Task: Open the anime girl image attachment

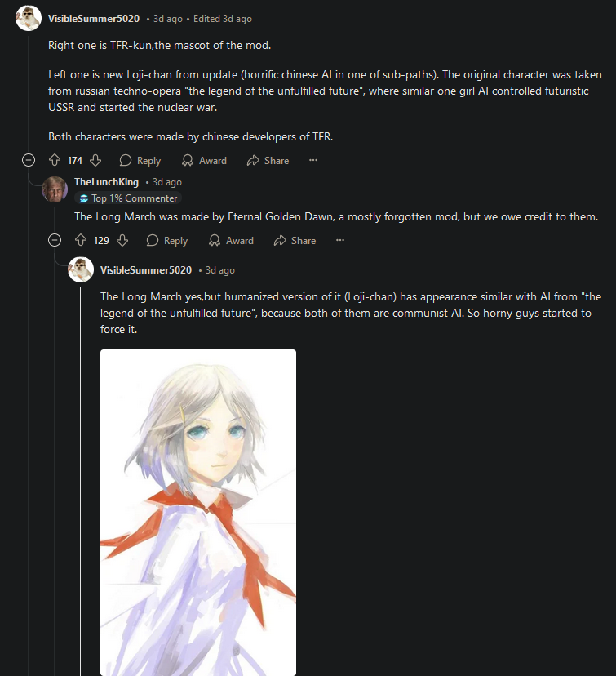Action: [198, 513]
